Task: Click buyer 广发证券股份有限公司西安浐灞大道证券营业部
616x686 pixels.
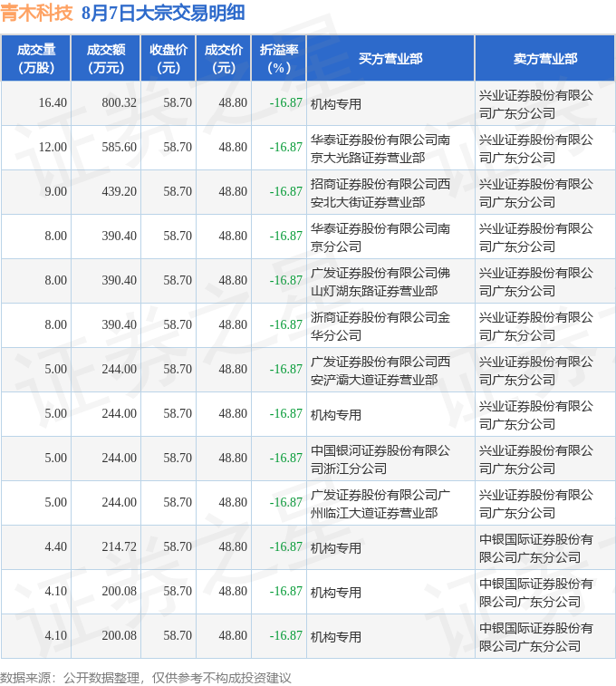Action: point(380,371)
